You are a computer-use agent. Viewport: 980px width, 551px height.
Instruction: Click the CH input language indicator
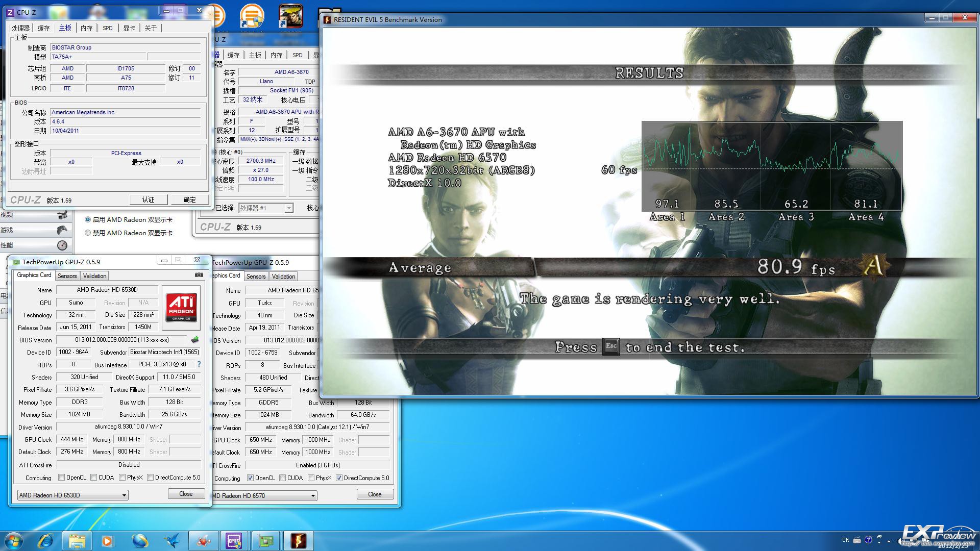846,540
